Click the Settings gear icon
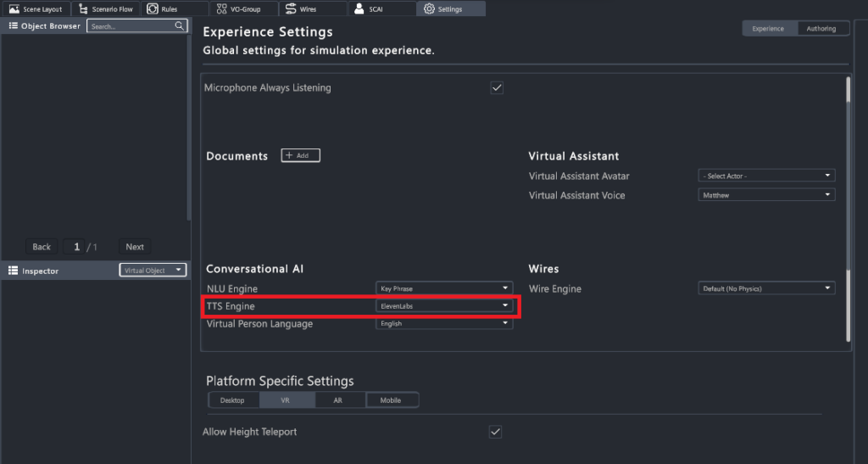 pos(429,8)
